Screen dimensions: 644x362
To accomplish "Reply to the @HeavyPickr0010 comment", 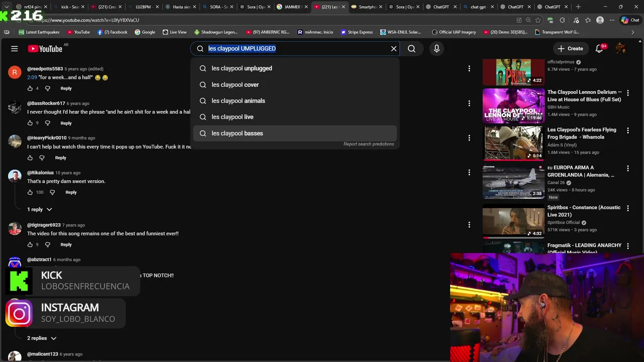I will click(x=60, y=158).
